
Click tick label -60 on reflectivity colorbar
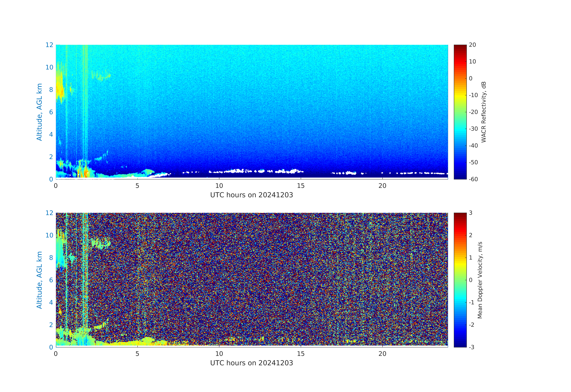473,179
